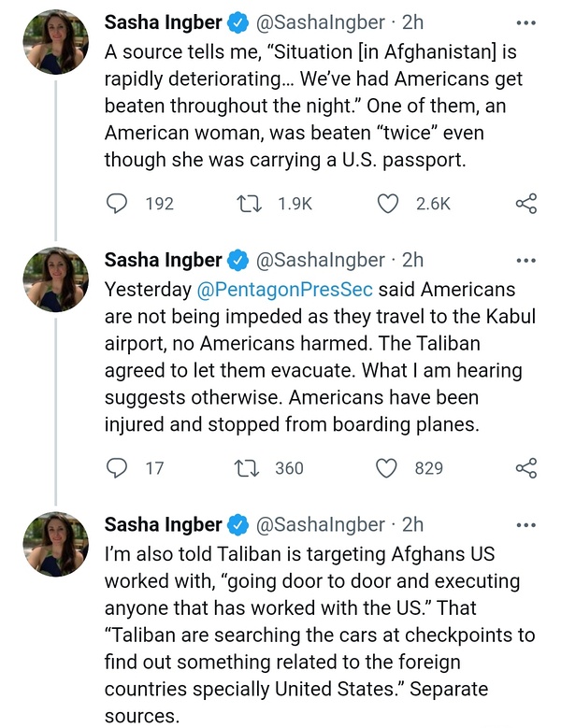Click the verified badge on the third tweet
Image resolution: width=561 pixels, height=728 pixels.
pos(238,524)
